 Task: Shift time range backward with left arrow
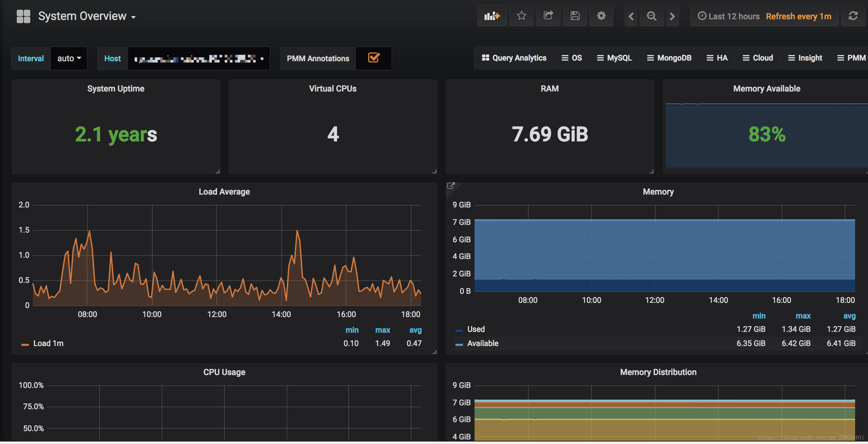click(x=631, y=16)
